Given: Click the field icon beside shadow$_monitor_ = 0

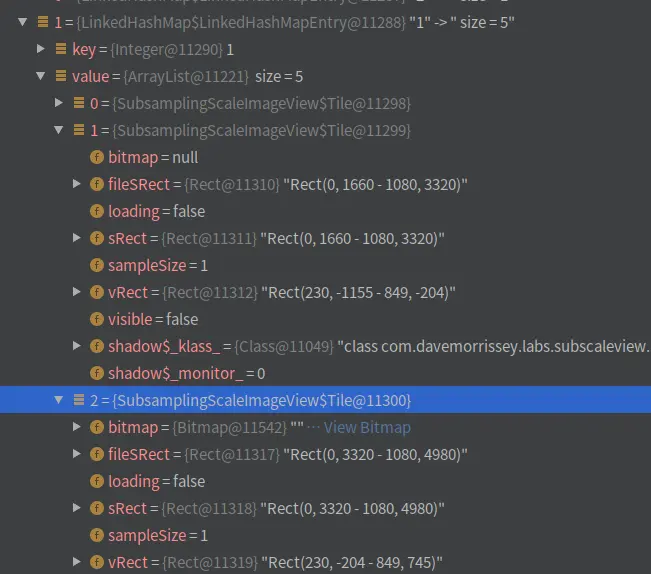Looking at the screenshot, I should tap(97, 374).
